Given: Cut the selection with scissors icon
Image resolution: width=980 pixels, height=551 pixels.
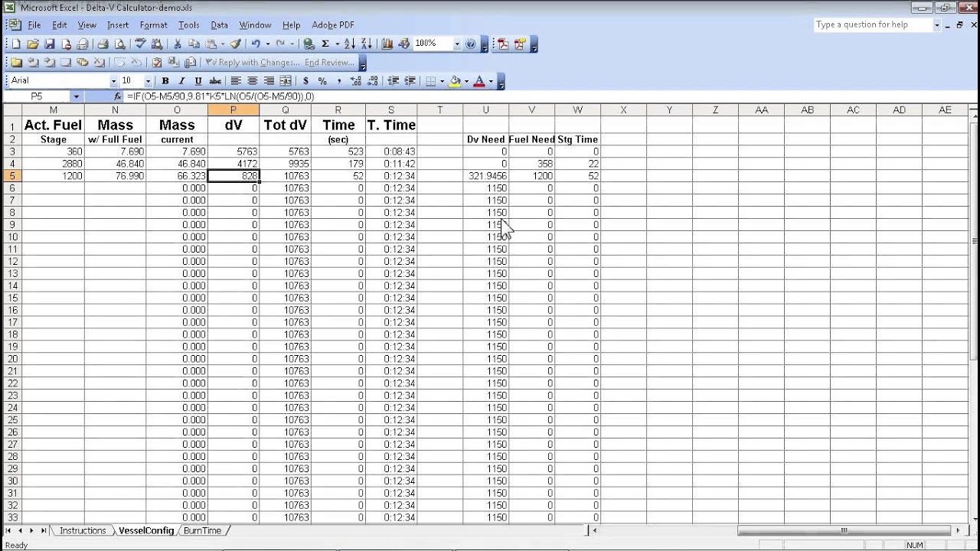Looking at the screenshot, I should pyautogui.click(x=178, y=44).
